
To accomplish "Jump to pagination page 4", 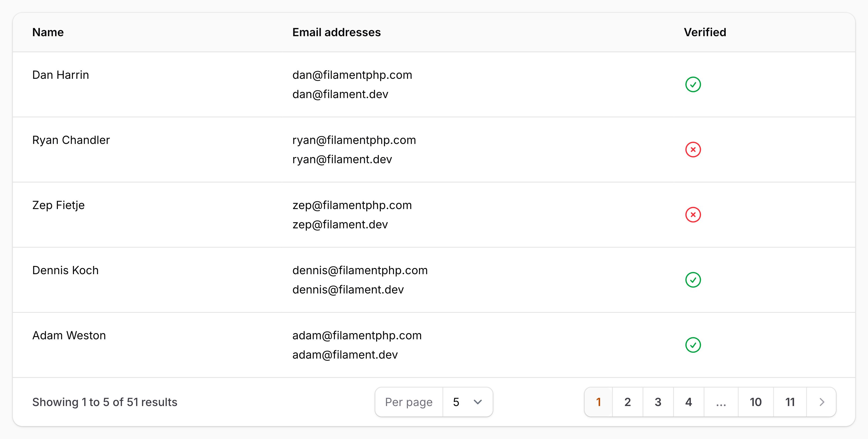I will 689,402.
